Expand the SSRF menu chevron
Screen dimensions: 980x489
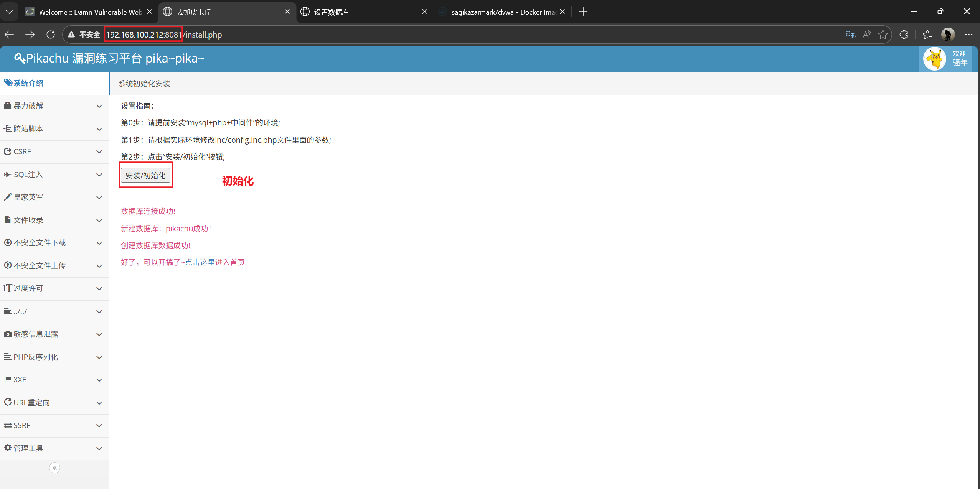pos(99,425)
